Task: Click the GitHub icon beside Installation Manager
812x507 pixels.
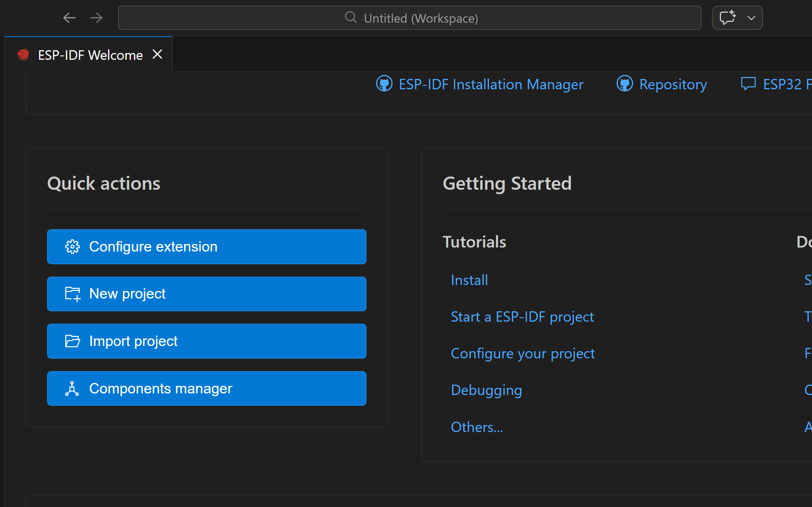Action: point(384,84)
